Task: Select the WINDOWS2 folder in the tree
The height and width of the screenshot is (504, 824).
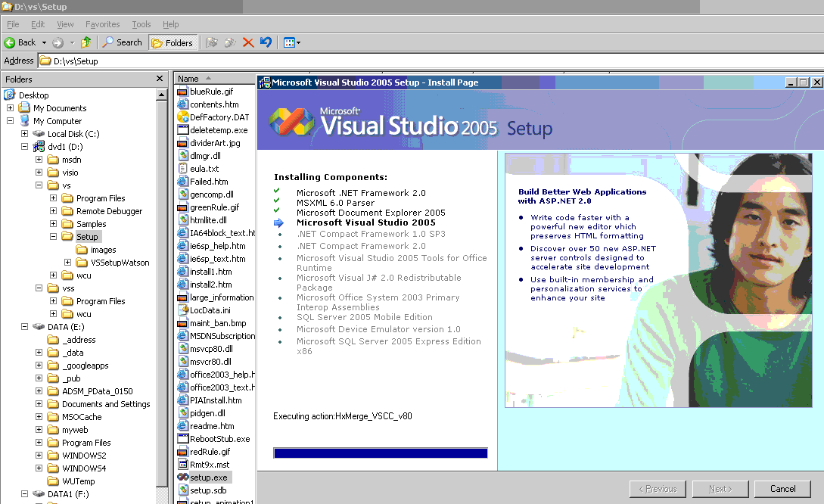Action: [84, 455]
